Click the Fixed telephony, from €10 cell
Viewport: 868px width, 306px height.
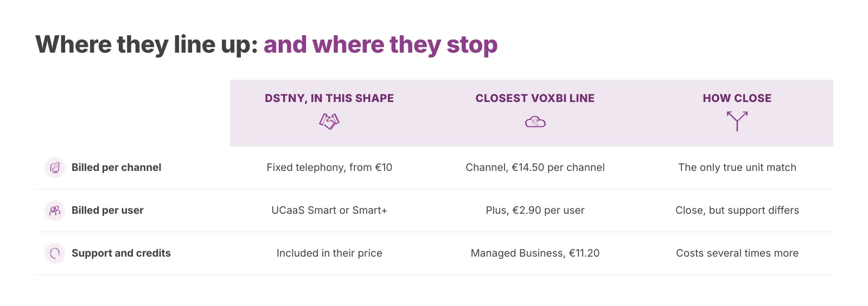click(x=329, y=168)
